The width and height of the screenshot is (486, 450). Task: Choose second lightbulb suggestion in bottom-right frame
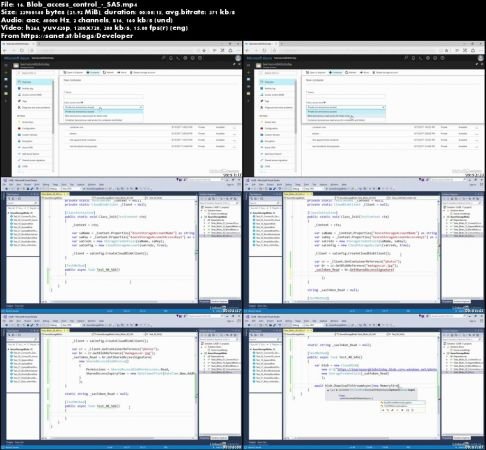[x=402, y=406]
